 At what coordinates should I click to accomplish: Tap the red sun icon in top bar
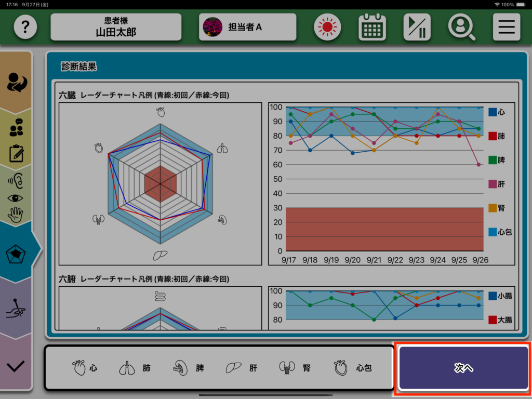[x=327, y=27]
